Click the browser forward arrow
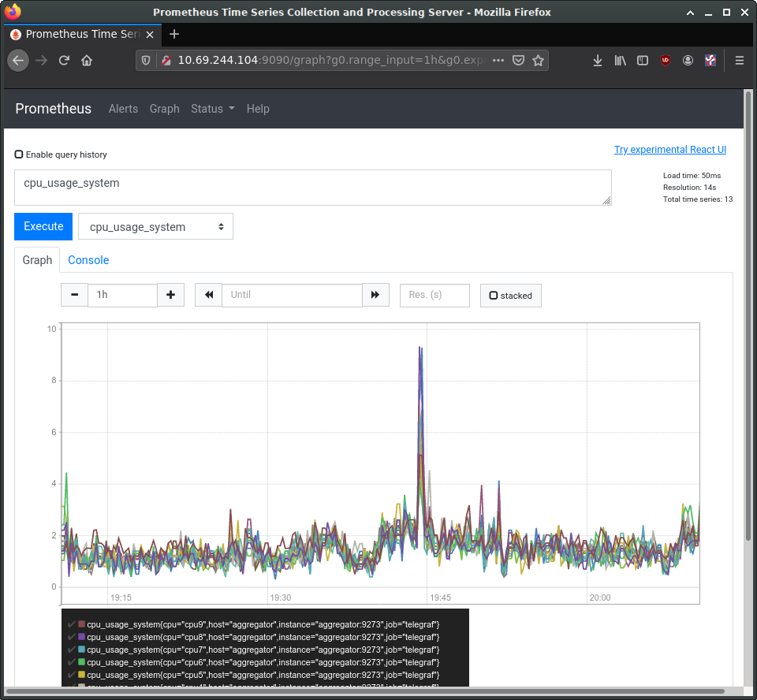Screen dimensions: 757x700 coord(42,61)
